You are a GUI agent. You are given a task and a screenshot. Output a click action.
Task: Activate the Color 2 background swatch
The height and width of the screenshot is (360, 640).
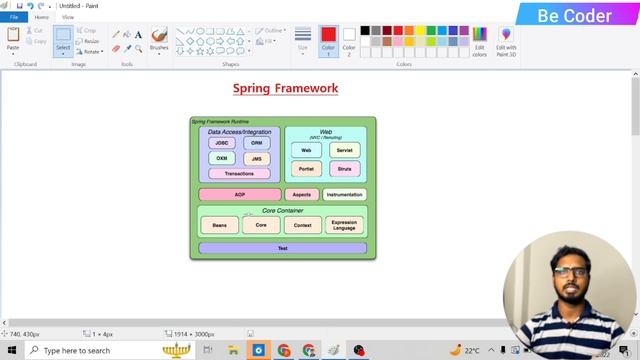point(349,42)
